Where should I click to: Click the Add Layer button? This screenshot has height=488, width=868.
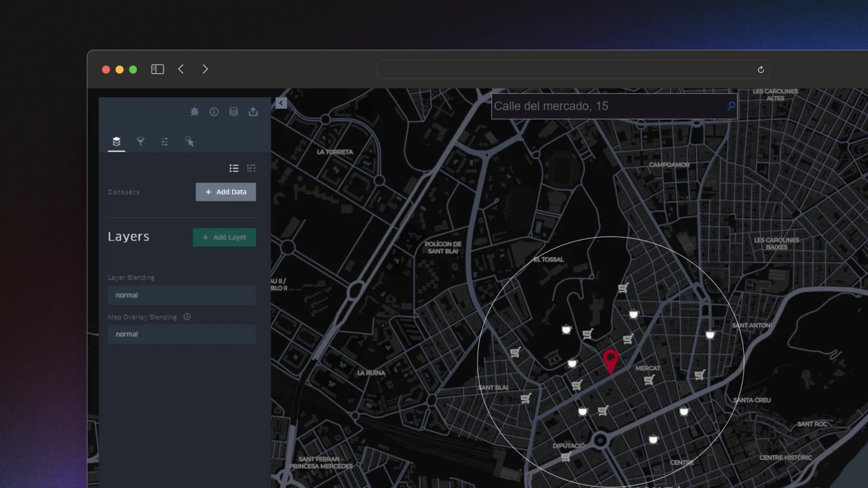pyautogui.click(x=224, y=237)
